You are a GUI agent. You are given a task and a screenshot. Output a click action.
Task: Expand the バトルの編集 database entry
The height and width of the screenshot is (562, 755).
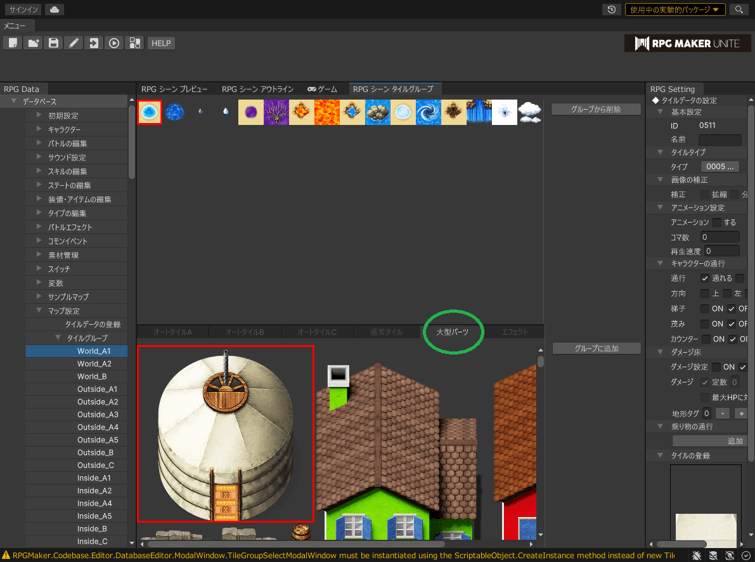pyautogui.click(x=39, y=143)
